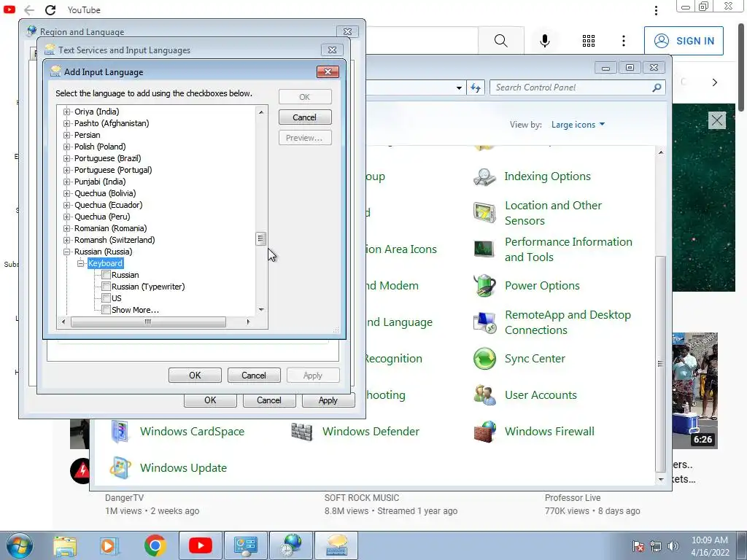Screen dimensions: 747x560
Task: Expand the Pashto (Afghanistan) node
Action: (66, 123)
